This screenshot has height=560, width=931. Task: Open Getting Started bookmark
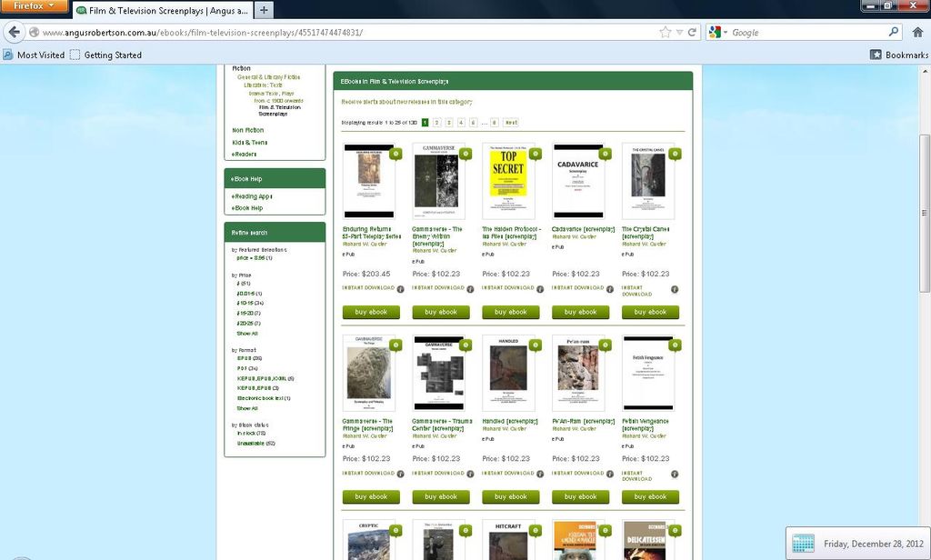[x=105, y=55]
